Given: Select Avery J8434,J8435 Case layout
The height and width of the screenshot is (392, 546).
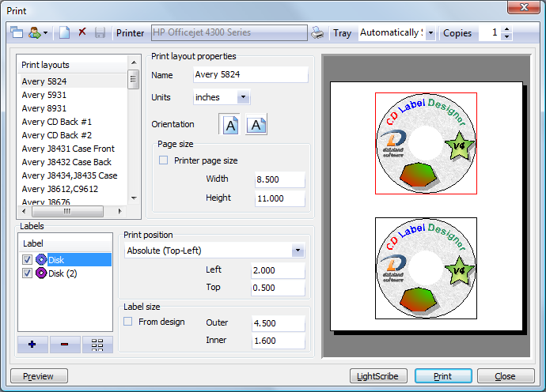Looking at the screenshot, I should [72, 175].
